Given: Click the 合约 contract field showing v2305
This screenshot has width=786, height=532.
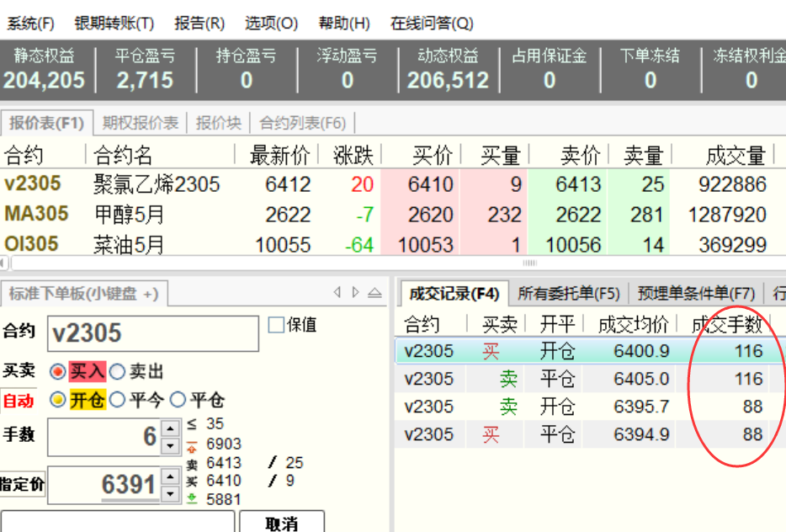Looking at the screenshot, I should pos(152,333).
